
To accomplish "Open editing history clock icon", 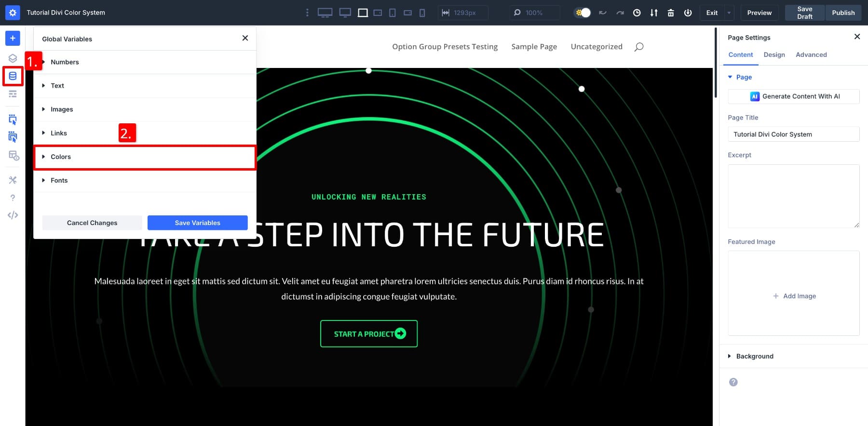I will point(637,13).
